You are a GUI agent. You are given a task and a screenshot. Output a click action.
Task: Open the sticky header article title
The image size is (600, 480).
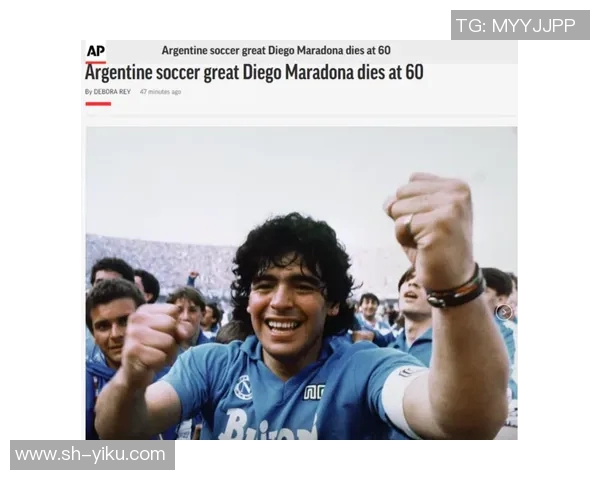coord(276,50)
